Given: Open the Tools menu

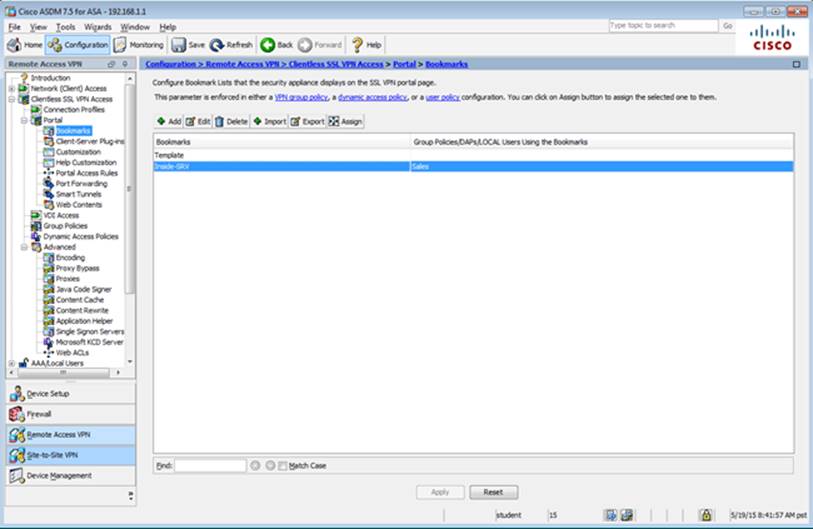Looking at the screenshot, I should (x=65, y=27).
